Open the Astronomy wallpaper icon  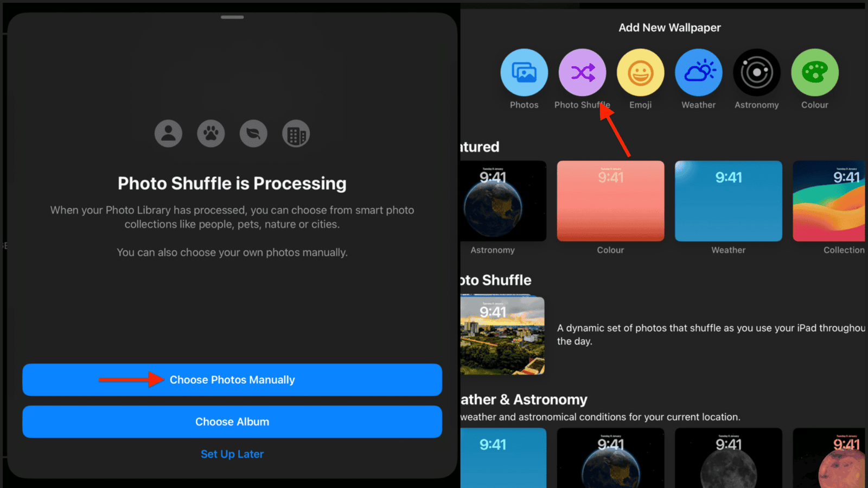pos(757,73)
